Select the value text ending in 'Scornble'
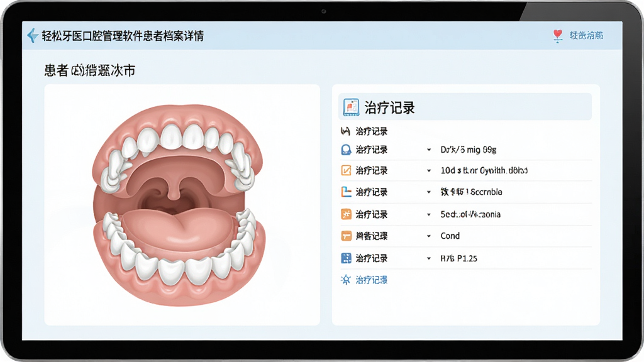 click(471, 192)
